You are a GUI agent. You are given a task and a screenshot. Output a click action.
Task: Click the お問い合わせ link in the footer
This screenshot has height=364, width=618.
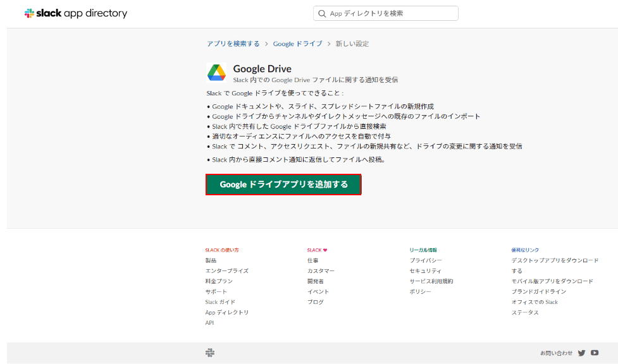pyautogui.click(x=557, y=353)
